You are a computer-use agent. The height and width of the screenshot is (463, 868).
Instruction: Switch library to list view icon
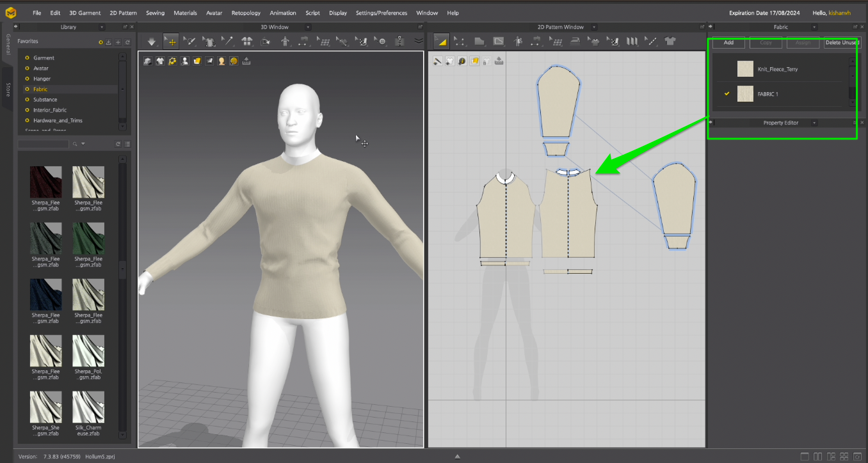click(128, 144)
